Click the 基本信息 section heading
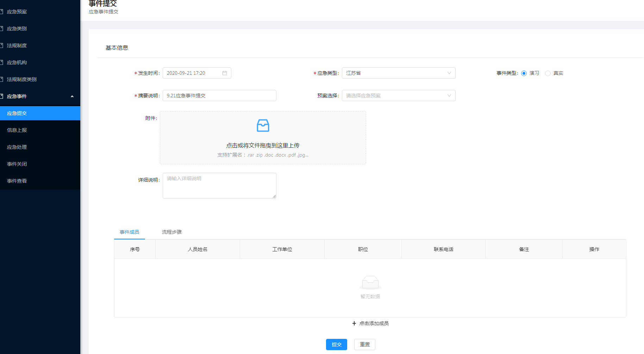The image size is (644, 354). [117, 48]
